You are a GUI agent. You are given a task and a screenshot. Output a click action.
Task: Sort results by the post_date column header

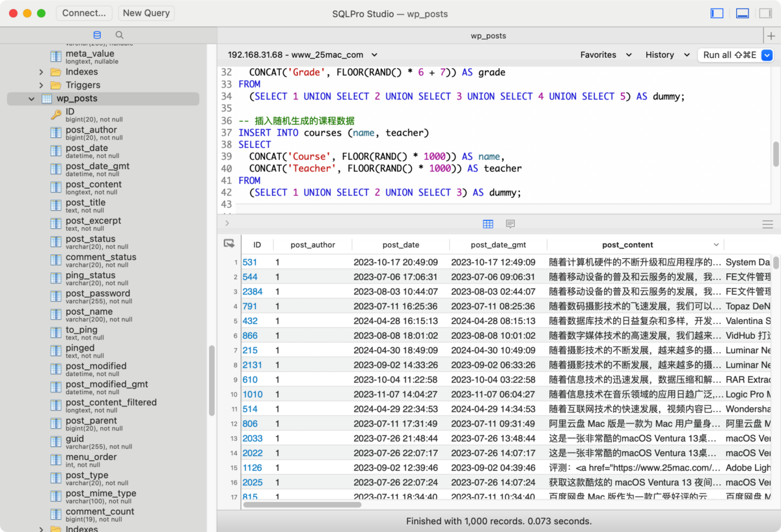click(x=401, y=245)
